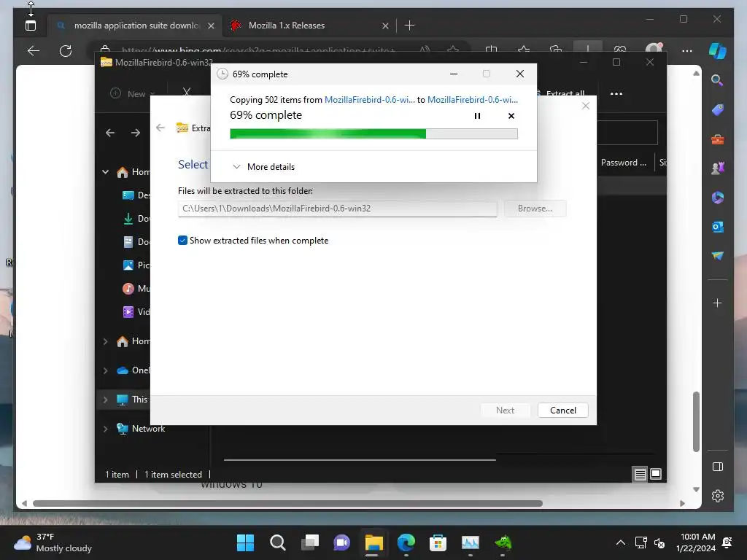Show hidden system tray icons
The height and width of the screenshot is (560, 747).
620,542
